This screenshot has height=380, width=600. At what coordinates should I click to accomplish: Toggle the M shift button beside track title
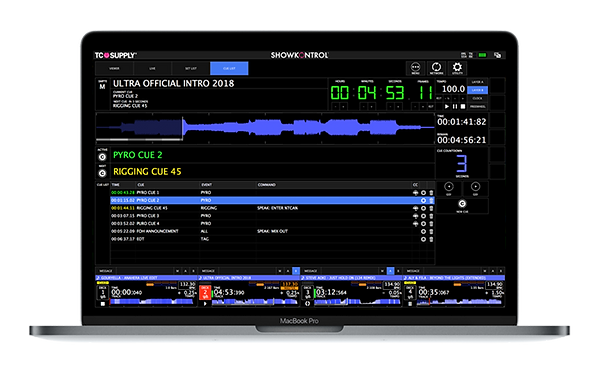pyautogui.click(x=102, y=86)
